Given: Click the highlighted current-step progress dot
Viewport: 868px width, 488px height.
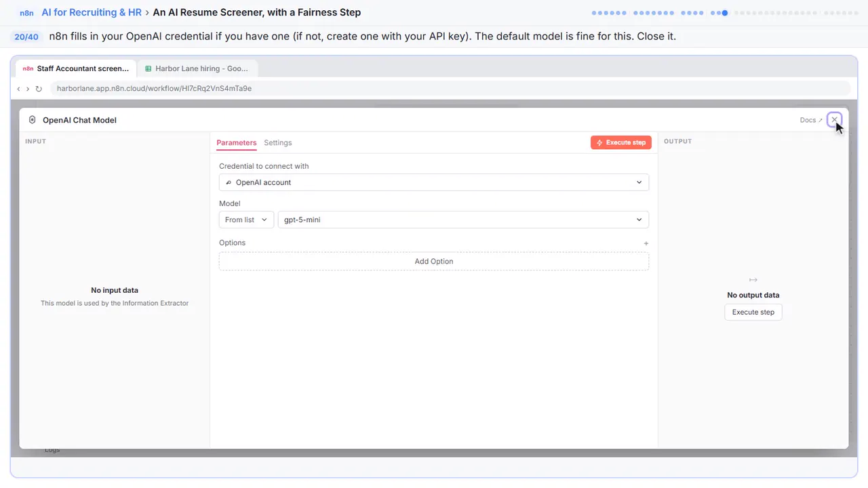Looking at the screenshot, I should click(725, 13).
